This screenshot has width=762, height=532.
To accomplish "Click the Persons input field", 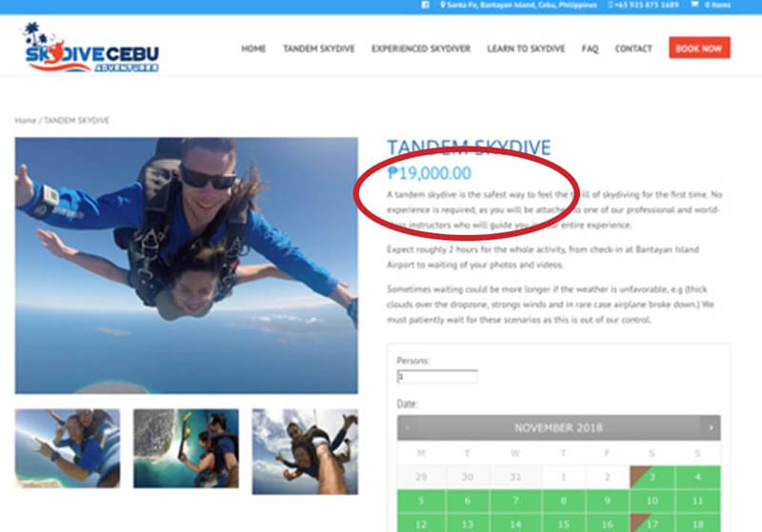I will click(437, 377).
